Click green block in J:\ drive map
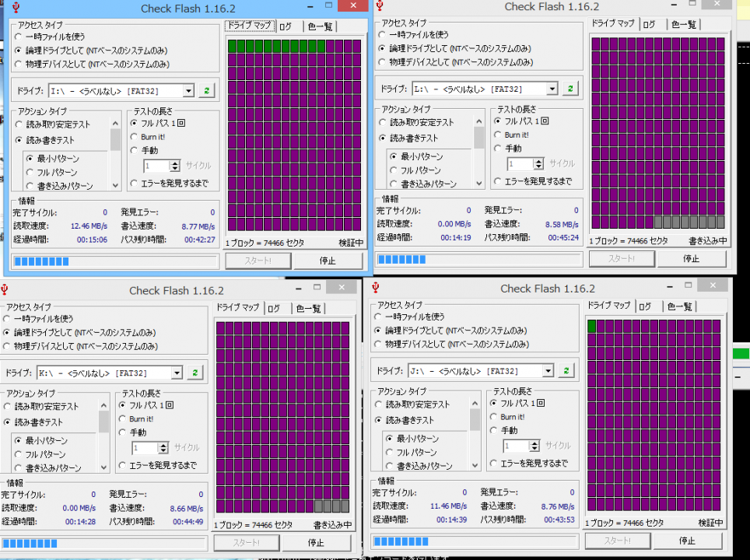This screenshot has height=560, width=750. [x=592, y=326]
